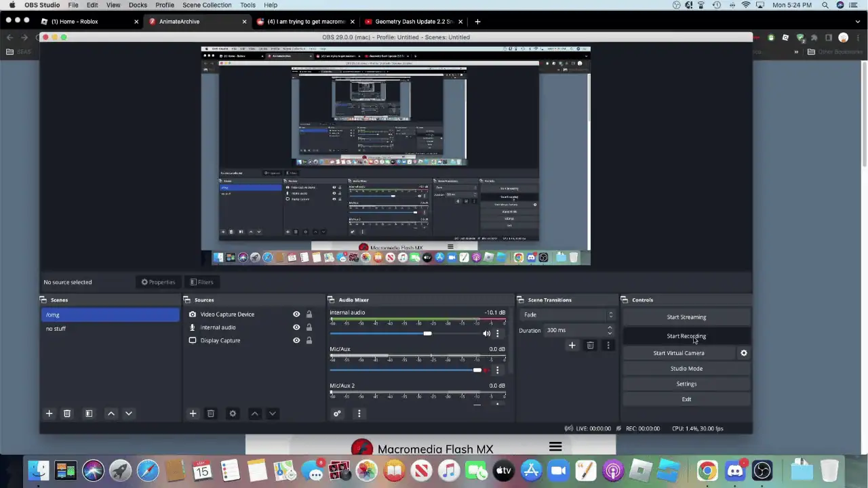Image resolution: width=868 pixels, height=488 pixels.
Task: Add a scene transition with plus icon
Action: [x=572, y=346]
